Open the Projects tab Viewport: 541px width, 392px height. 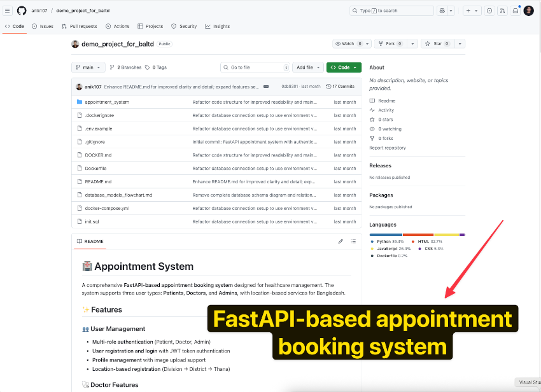150,26
